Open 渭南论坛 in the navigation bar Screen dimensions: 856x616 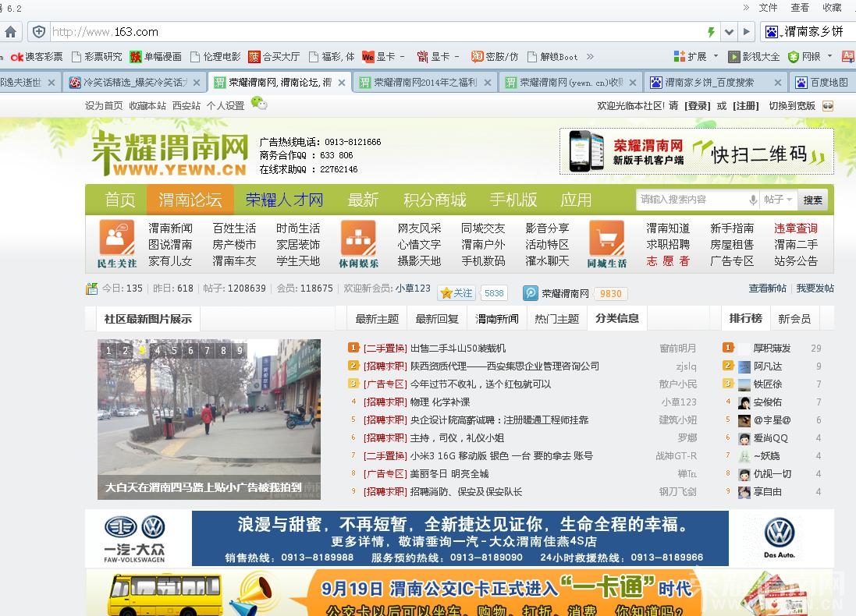click(x=190, y=200)
